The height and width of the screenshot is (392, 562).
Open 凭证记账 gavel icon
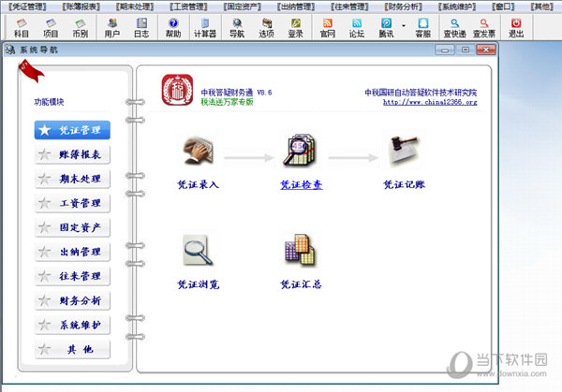pyautogui.click(x=404, y=151)
